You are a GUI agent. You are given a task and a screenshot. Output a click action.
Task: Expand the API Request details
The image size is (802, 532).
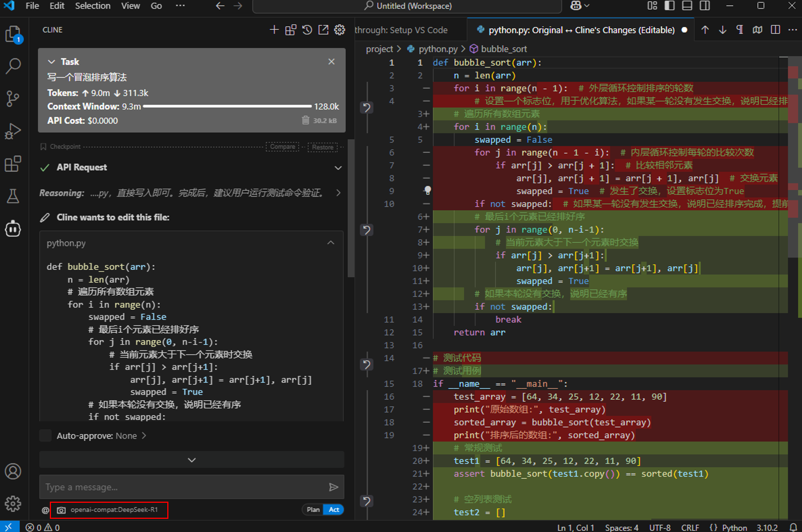(338, 168)
